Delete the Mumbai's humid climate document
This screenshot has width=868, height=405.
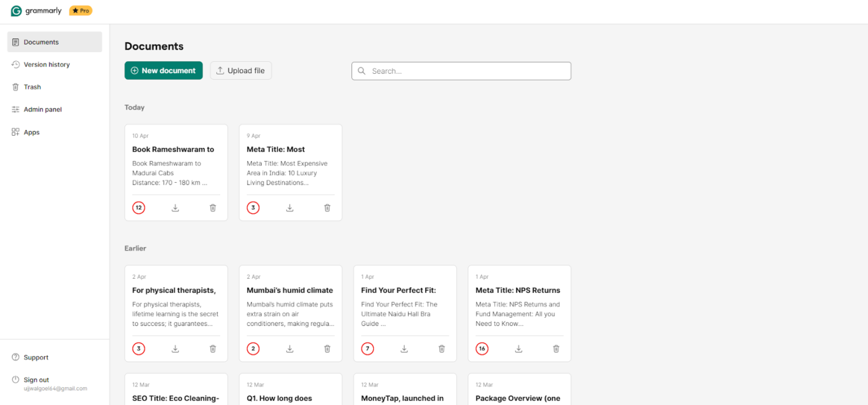coord(327,349)
